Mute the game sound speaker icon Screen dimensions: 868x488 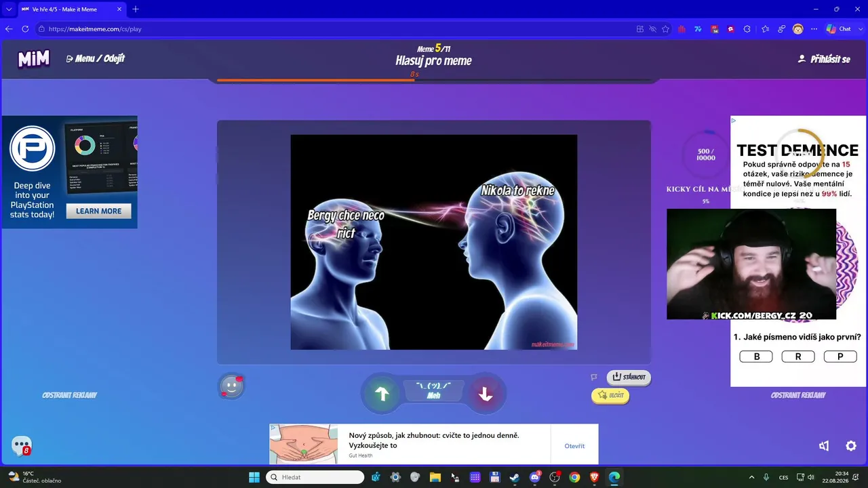coord(824,446)
